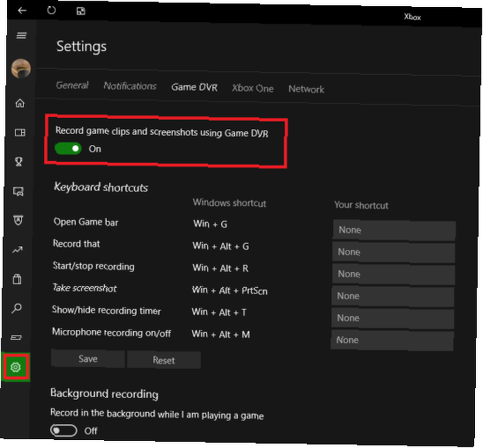Click the "Open Game bar" label
This screenshot has width=483, height=448.
click(85, 222)
